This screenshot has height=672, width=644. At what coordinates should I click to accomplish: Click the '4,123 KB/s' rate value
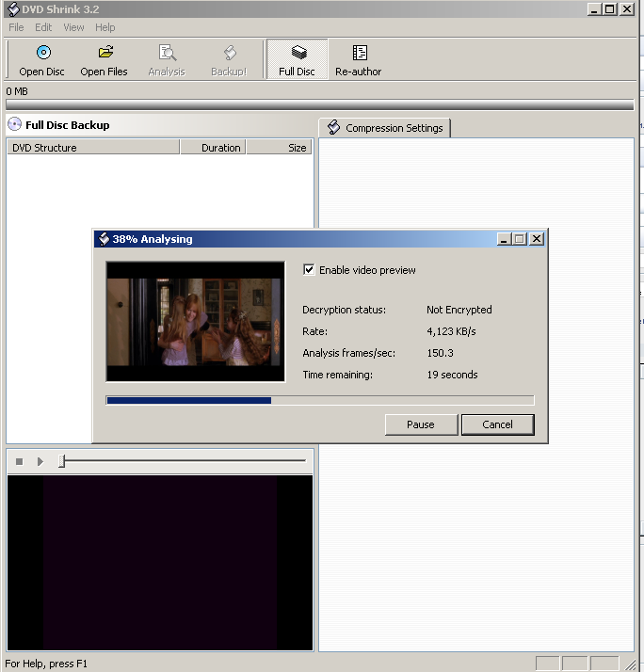[x=451, y=331]
